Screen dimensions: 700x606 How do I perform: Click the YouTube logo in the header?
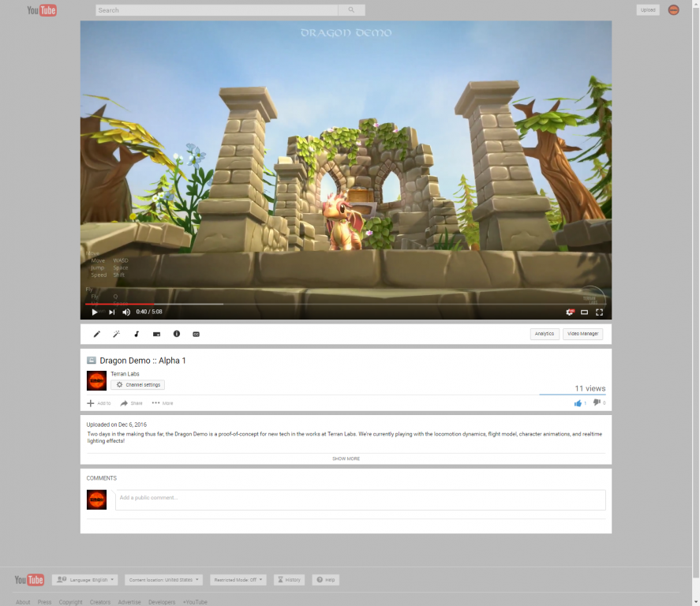coord(42,10)
